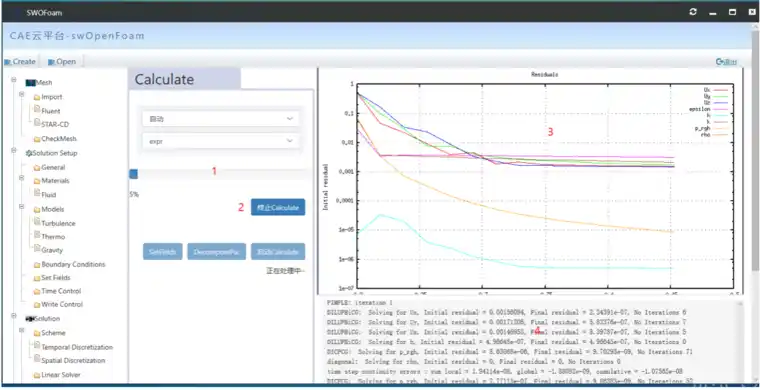760x390 pixels.
Task: Collapse the Materials tree branch
Action: coord(21,178)
